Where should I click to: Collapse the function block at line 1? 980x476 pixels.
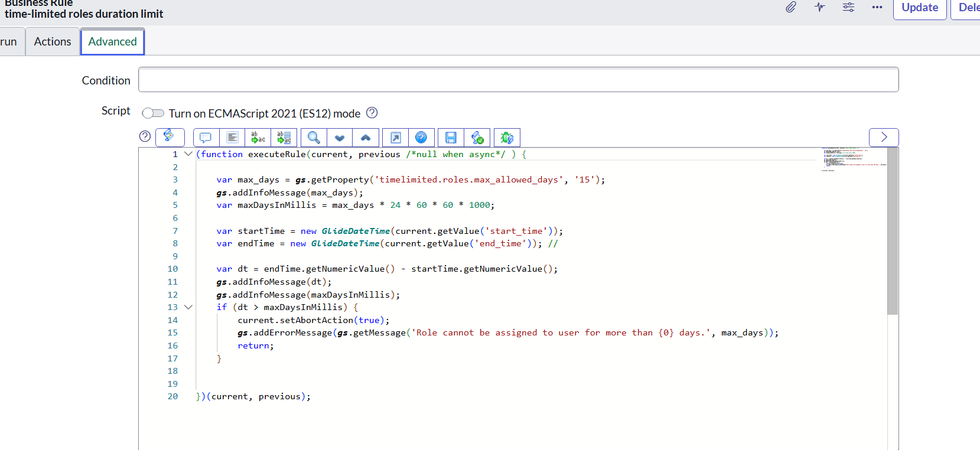point(188,154)
